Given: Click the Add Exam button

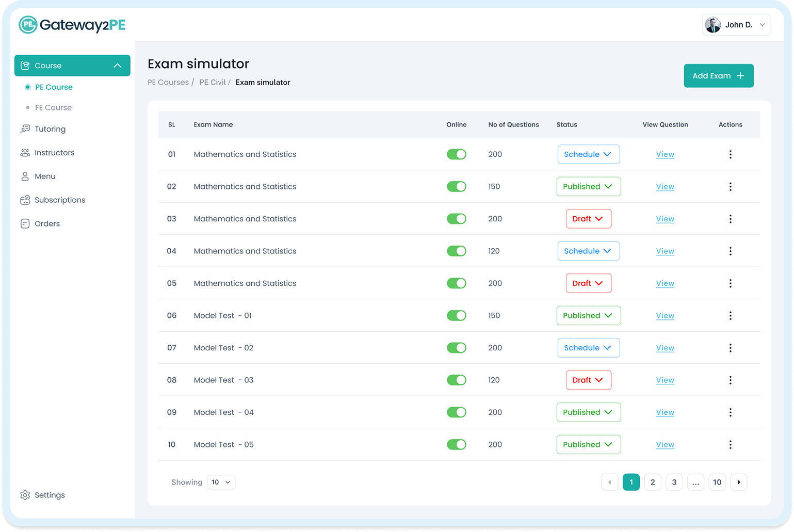Looking at the screenshot, I should 718,75.
